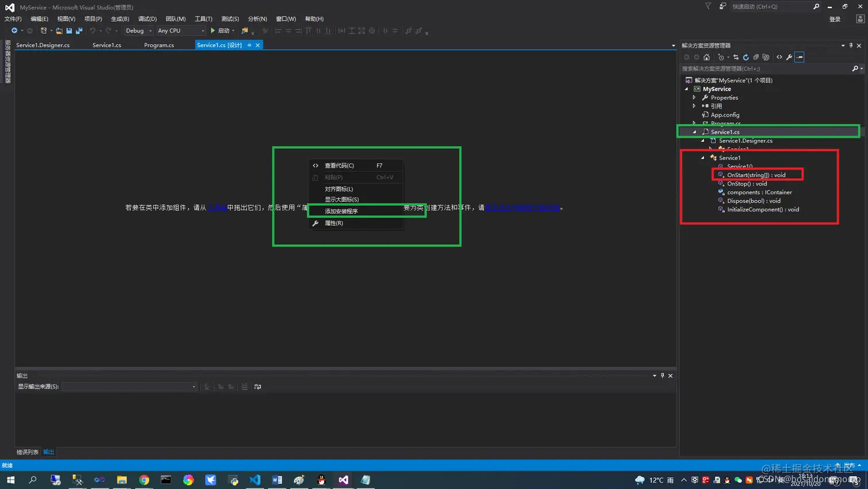Viewport: 868px width, 489px height.
Task: Close the Service1.cs [设计] tab
Action: [x=258, y=45]
